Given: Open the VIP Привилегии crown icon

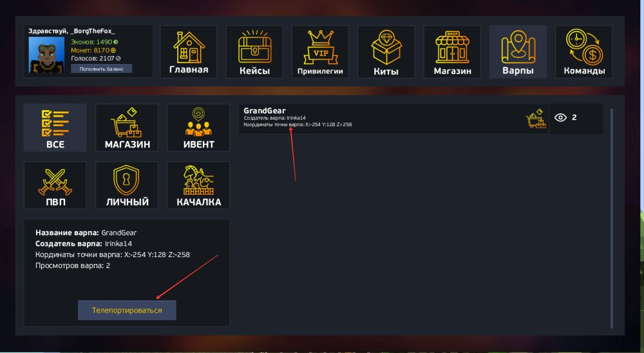Looking at the screenshot, I should (x=320, y=52).
